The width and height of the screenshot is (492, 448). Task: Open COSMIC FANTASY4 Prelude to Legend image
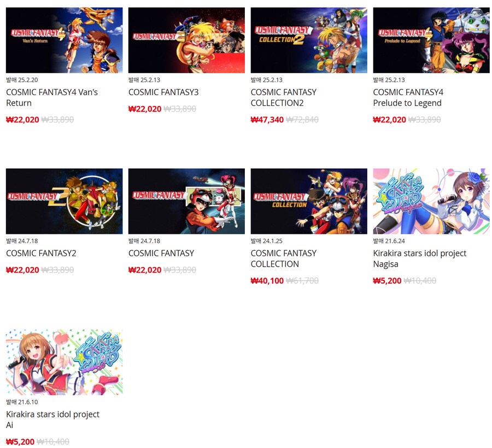431,40
